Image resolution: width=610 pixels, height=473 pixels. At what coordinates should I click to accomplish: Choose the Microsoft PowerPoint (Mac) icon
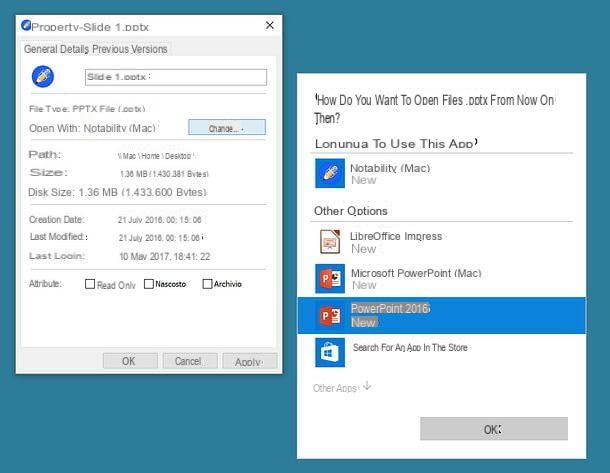click(x=330, y=279)
